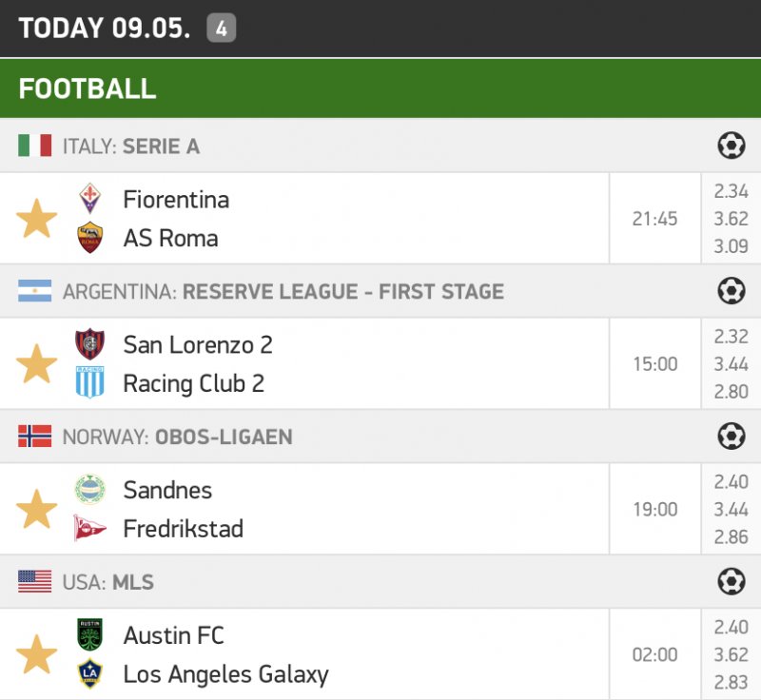Toggle favorite star for Fiorentina vs AS Roma

tap(37, 219)
